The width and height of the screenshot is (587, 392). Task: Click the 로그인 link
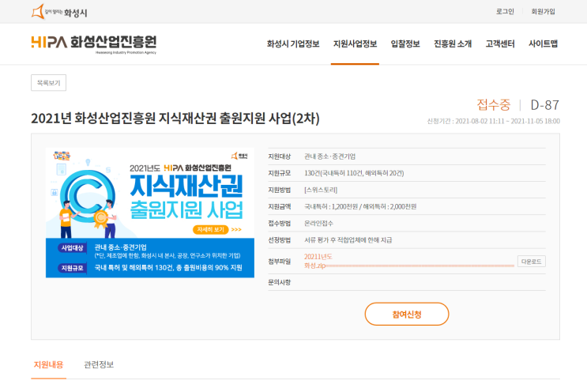click(505, 12)
